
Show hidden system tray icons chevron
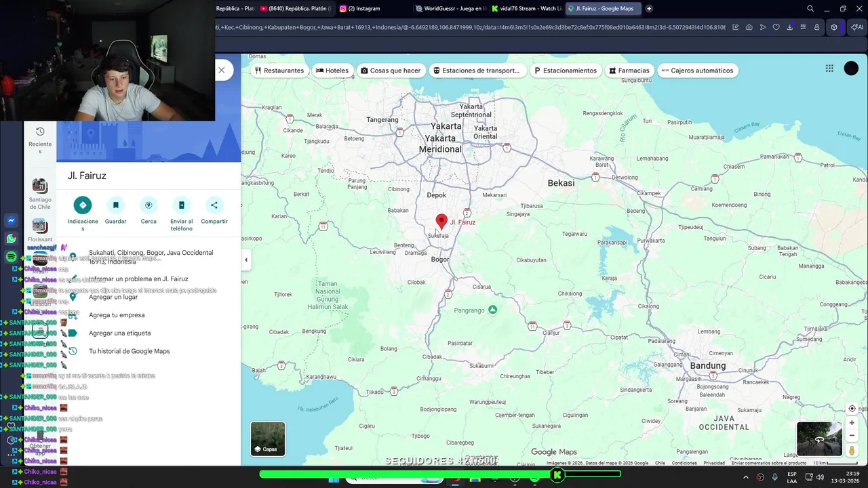745,477
